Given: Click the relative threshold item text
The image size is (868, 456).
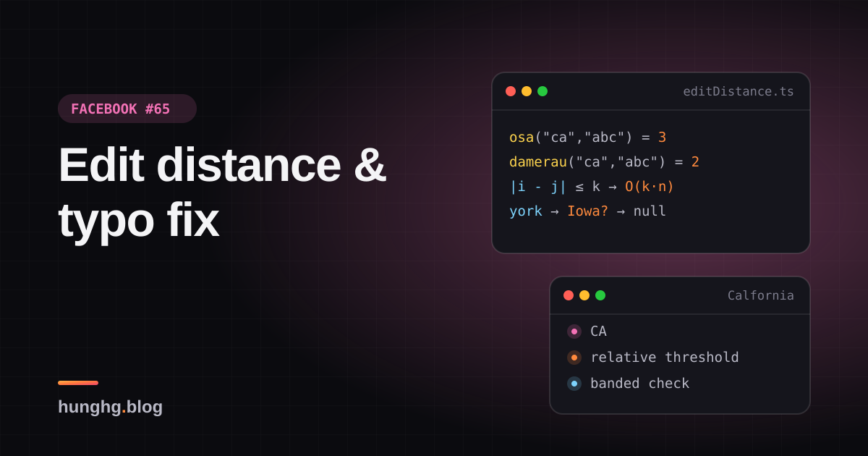Looking at the screenshot, I should pos(665,358).
